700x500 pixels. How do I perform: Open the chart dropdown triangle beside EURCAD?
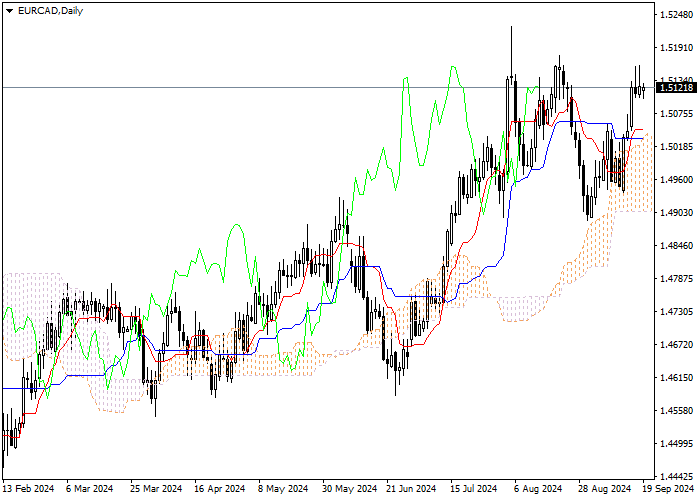pyautogui.click(x=9, y=11)
